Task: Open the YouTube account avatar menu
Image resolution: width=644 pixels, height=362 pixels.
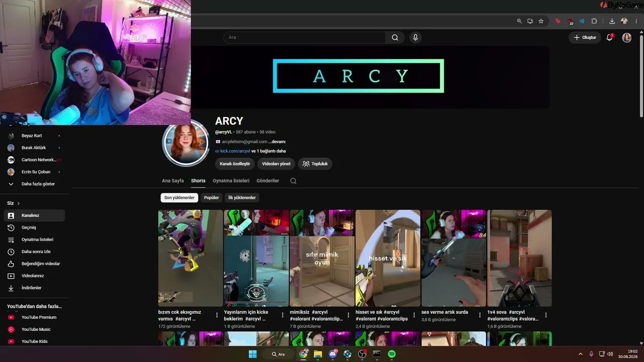Action: pyautogui.click(x=626, y=37)
